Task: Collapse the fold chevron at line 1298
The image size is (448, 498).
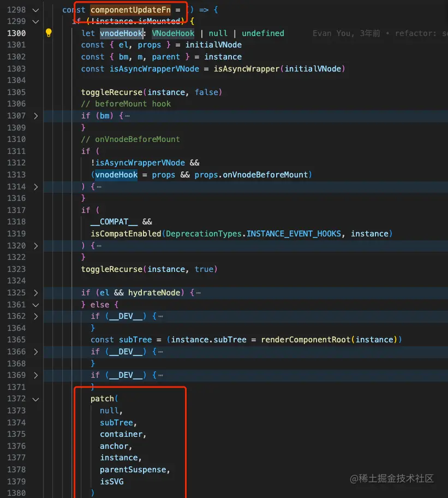Action: pos(36,10)
